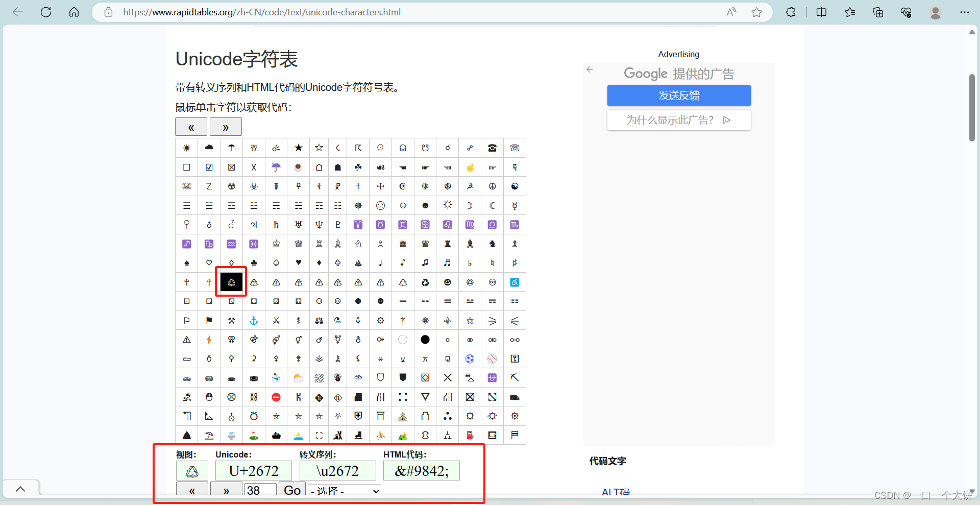This screenshot has height=505, width=980.
Task: Click the « button under the instruction text
Action: pos(191,127)
